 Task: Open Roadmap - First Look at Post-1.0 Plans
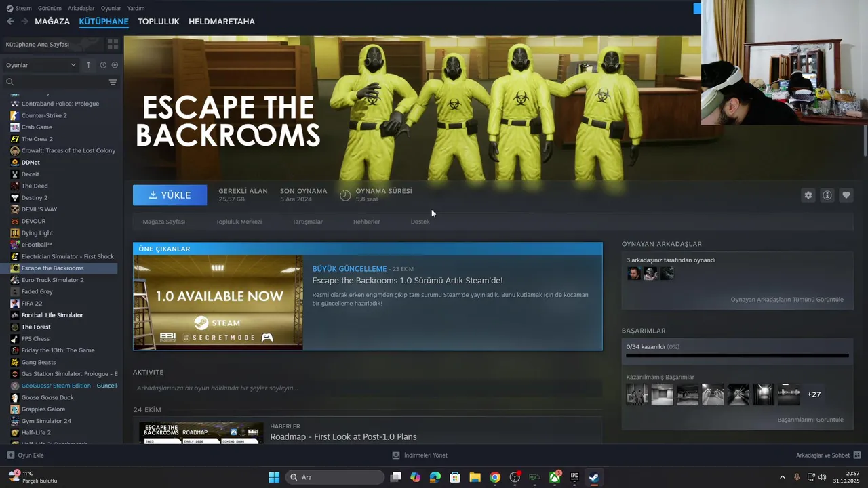[x=343, y=437]
